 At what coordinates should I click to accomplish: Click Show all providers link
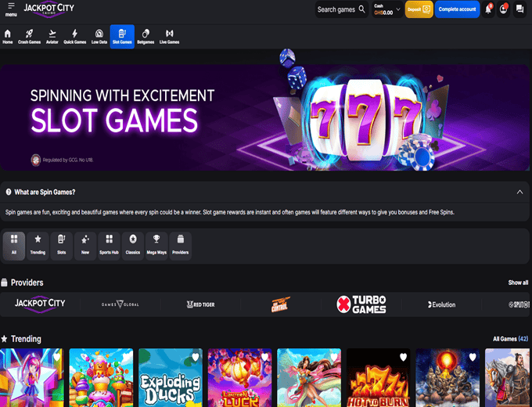coord(518,283)
